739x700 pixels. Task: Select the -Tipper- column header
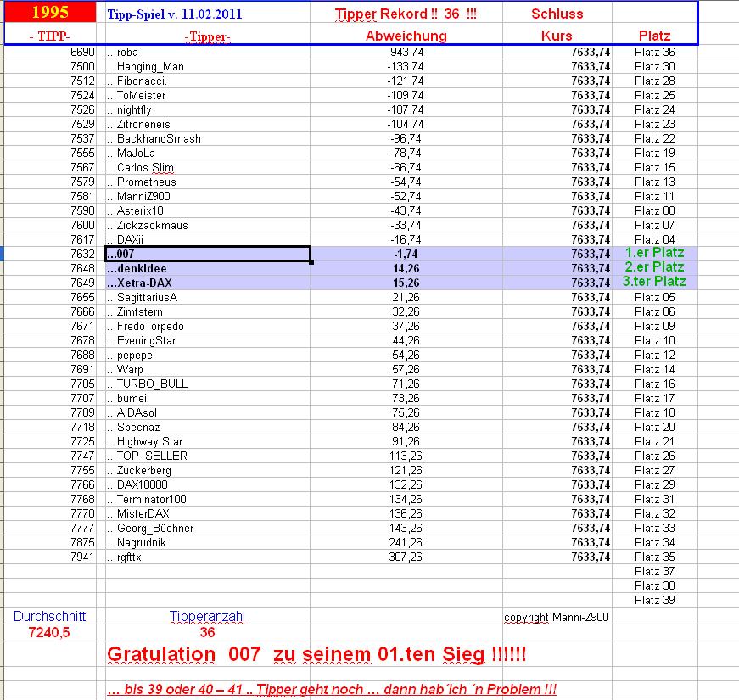[208, 36]
